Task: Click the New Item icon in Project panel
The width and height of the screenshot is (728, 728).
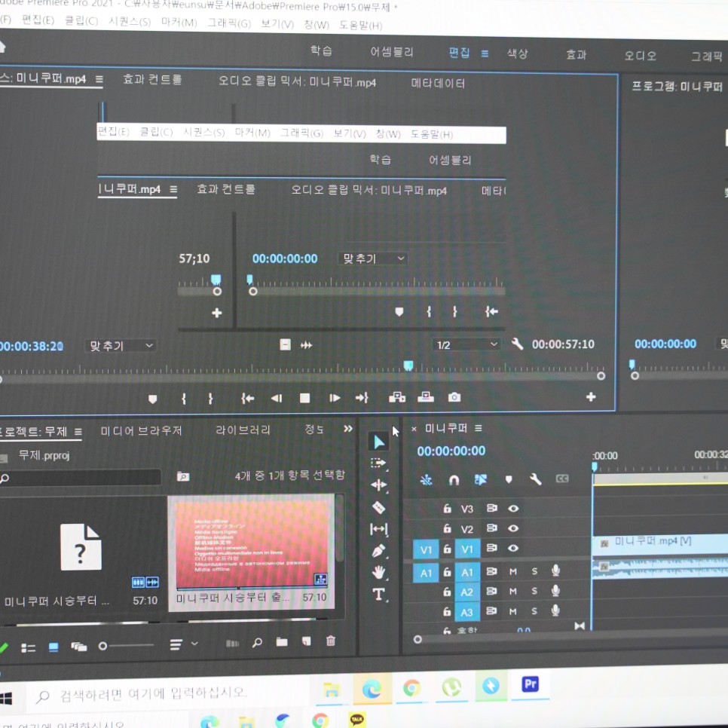Action: 307,641
